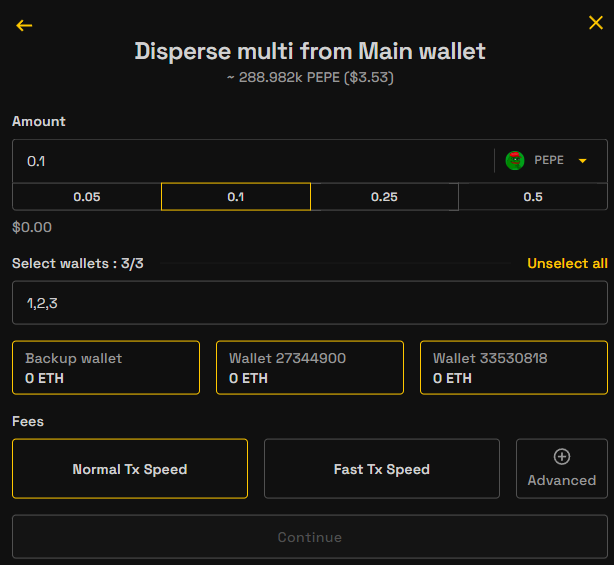Switch to Fast Tx Speed
The image size is (614, 565).
coord(381,469)
